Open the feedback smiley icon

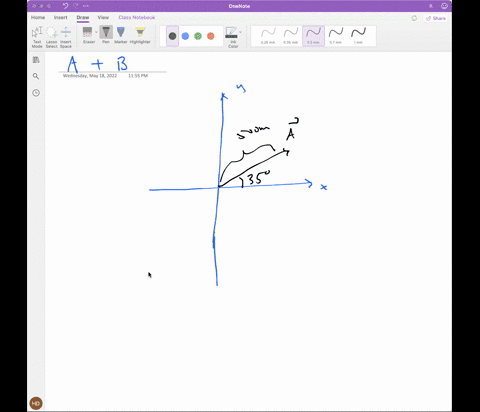coord(444,6)
